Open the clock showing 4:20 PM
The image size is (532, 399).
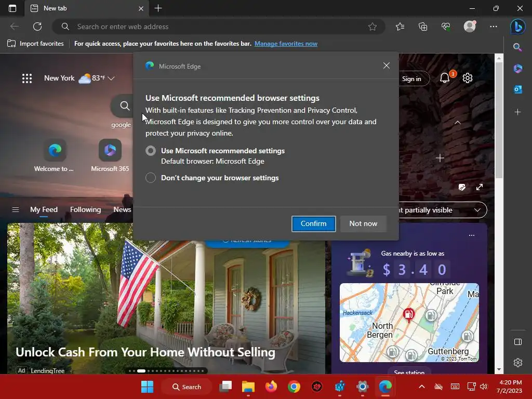(509, 387)
